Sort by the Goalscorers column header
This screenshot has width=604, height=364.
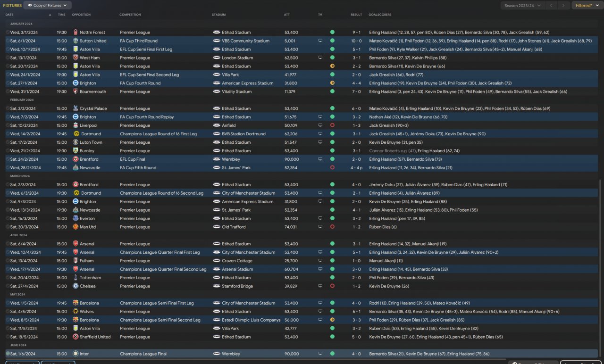[380, 15]
